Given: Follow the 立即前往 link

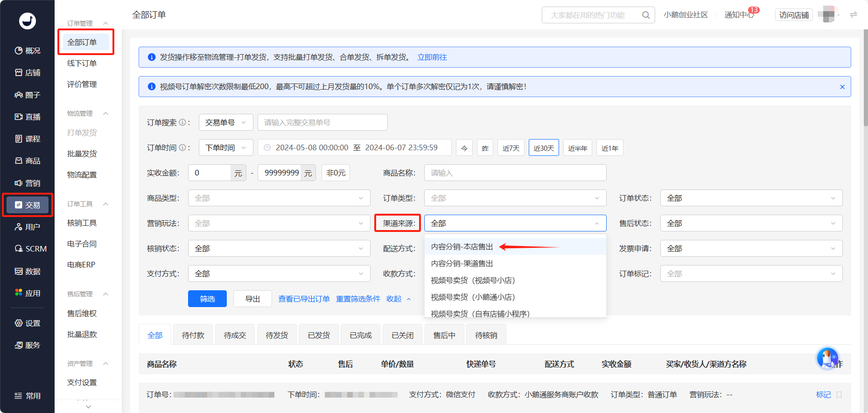Looking at the screenshot, I should point(432,57).
